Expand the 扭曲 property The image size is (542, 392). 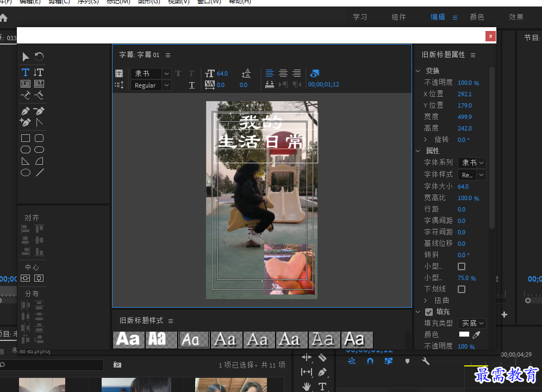click(x=426, y=301)
